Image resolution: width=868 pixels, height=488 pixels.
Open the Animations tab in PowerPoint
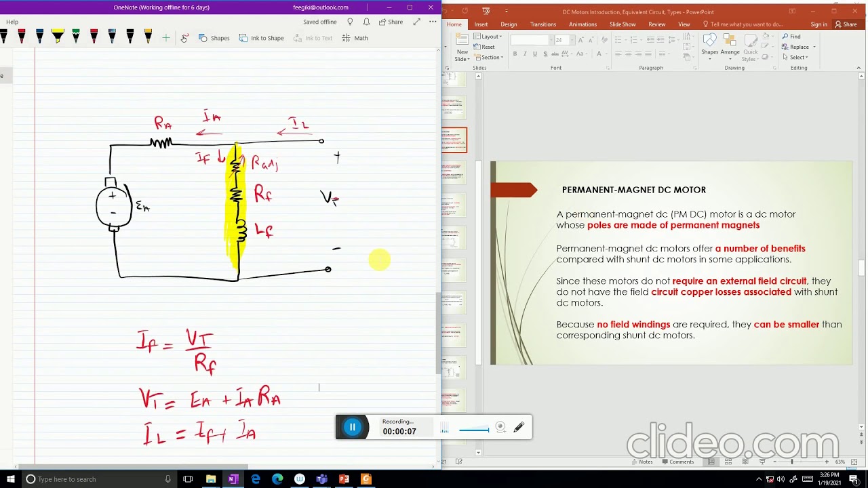coord(583,24)
